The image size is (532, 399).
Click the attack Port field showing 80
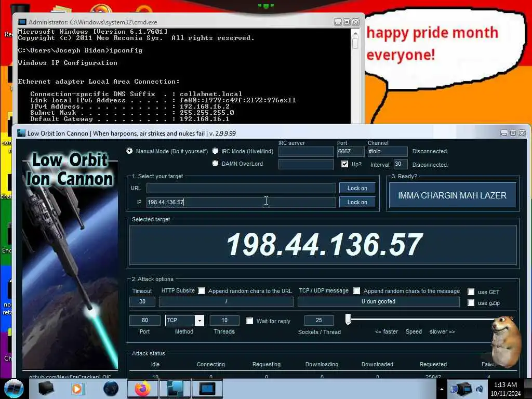tap(144, 320)
